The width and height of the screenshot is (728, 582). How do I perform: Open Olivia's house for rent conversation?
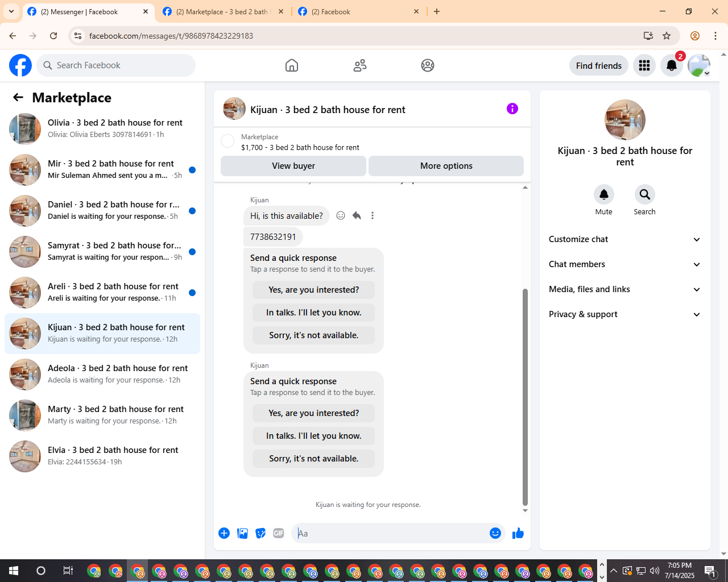[102, 129]
